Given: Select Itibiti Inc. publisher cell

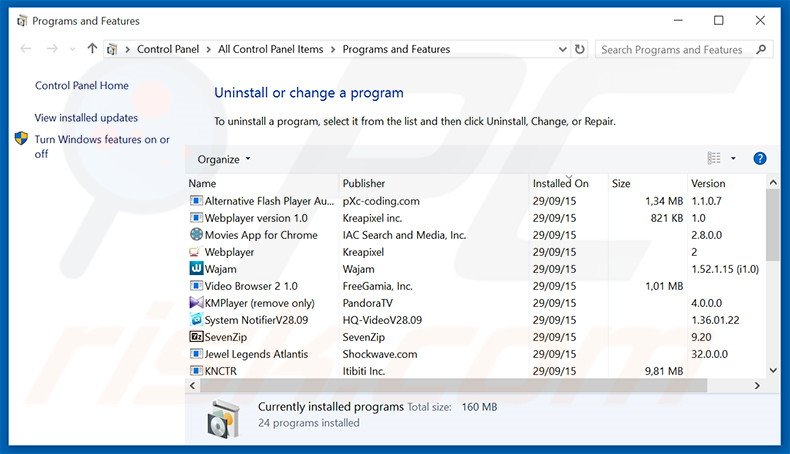Looking at the screenshot, I should [364, 371].
